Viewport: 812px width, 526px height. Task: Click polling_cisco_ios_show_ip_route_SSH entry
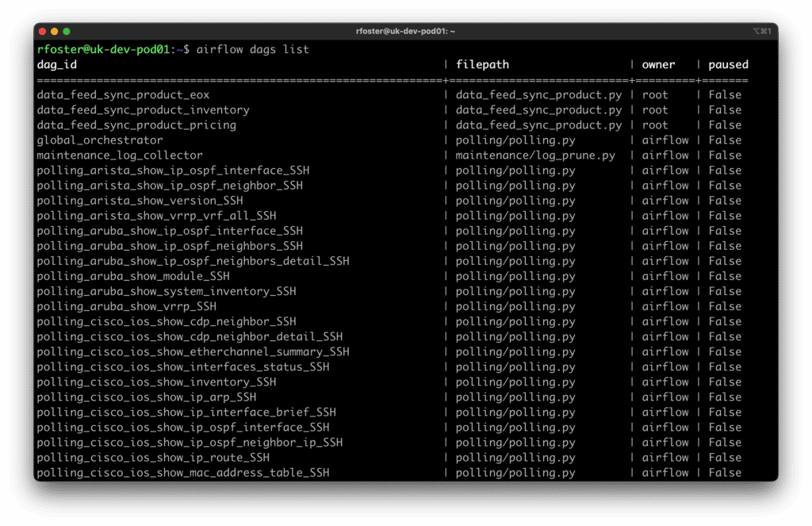[153, 458]
